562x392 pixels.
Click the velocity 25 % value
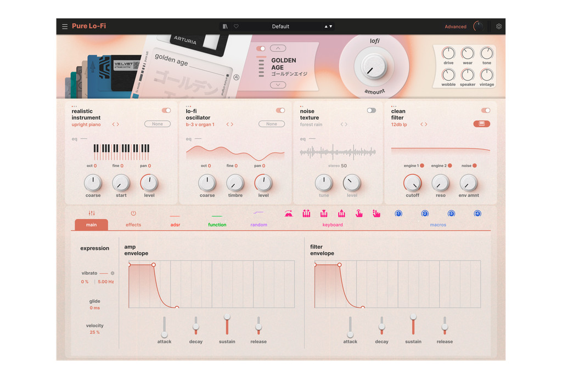click(94, 332)
